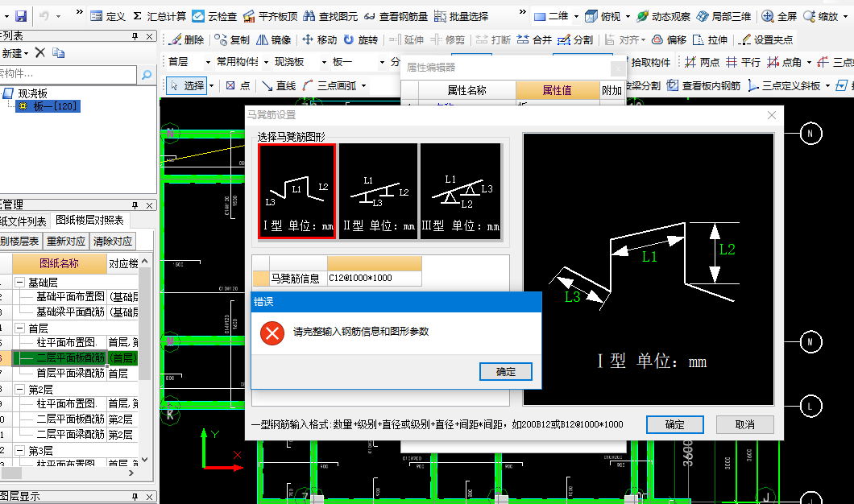Click the component search input field
The image size is (854, 504).
[x=68, y=75]
